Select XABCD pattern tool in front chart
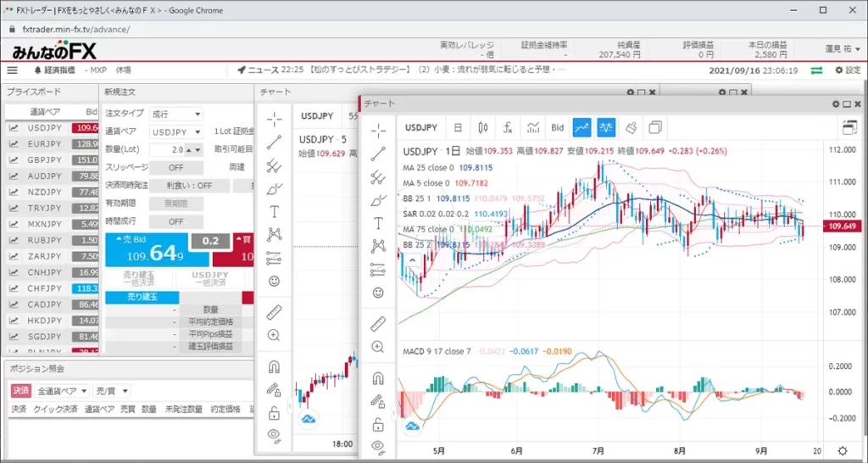868x463 pixels. (x=379, y=246)
